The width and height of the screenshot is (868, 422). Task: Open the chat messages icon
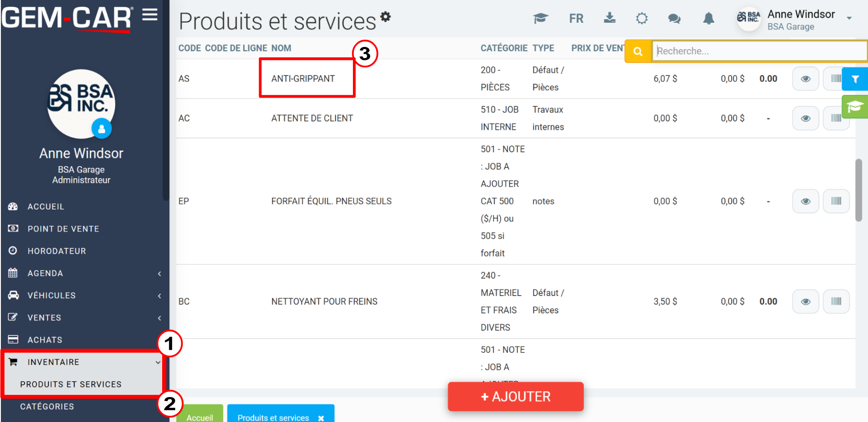[674, 18]
